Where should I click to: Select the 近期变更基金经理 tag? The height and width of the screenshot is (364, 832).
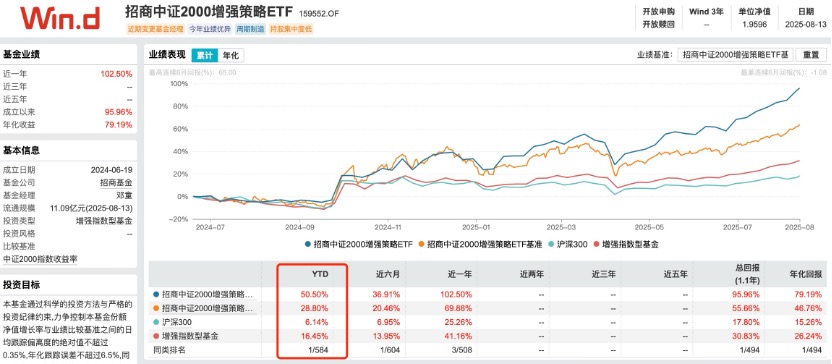pos(154,29)
